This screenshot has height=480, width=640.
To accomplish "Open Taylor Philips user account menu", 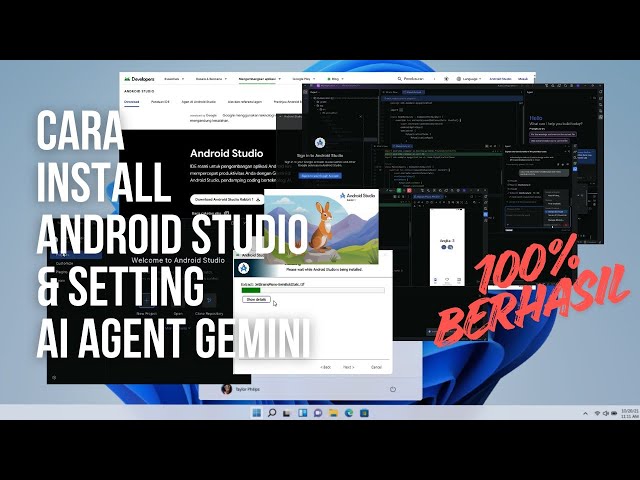I will pyautogui.click(x=241, y=389).
